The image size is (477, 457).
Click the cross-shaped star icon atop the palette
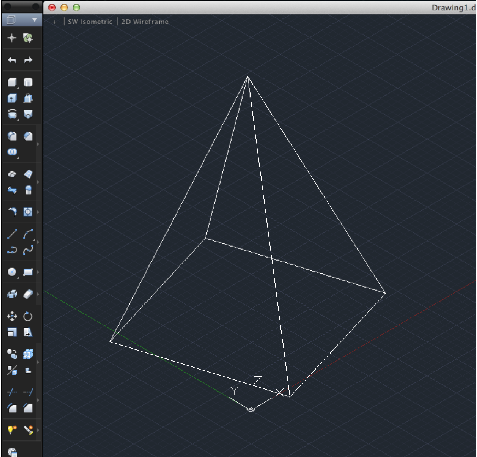[12, 38]
